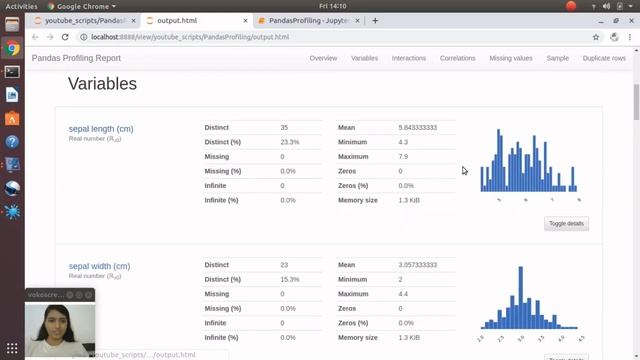
Task: Reload the output.html page
Action: coord(65,37)
